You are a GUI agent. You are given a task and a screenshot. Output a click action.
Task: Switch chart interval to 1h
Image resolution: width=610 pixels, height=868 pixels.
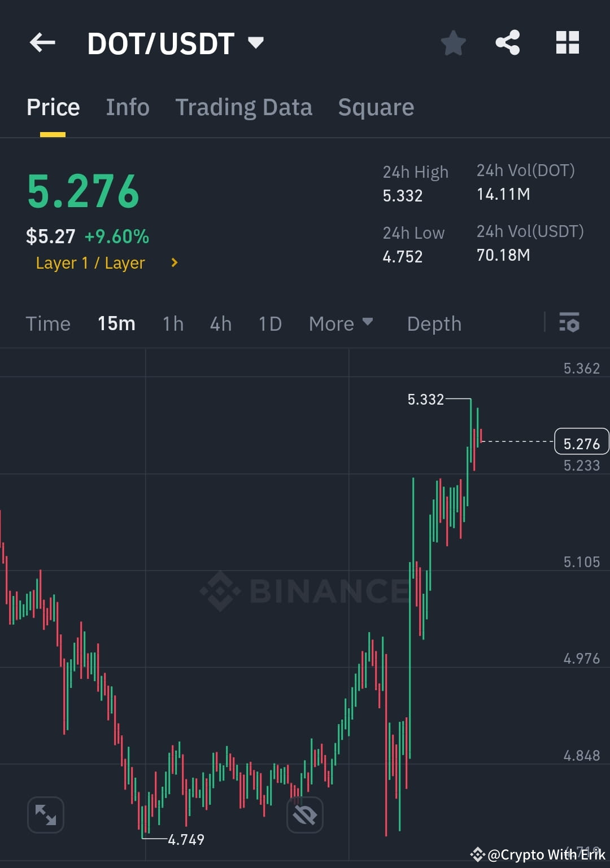(x=172, y=323)
